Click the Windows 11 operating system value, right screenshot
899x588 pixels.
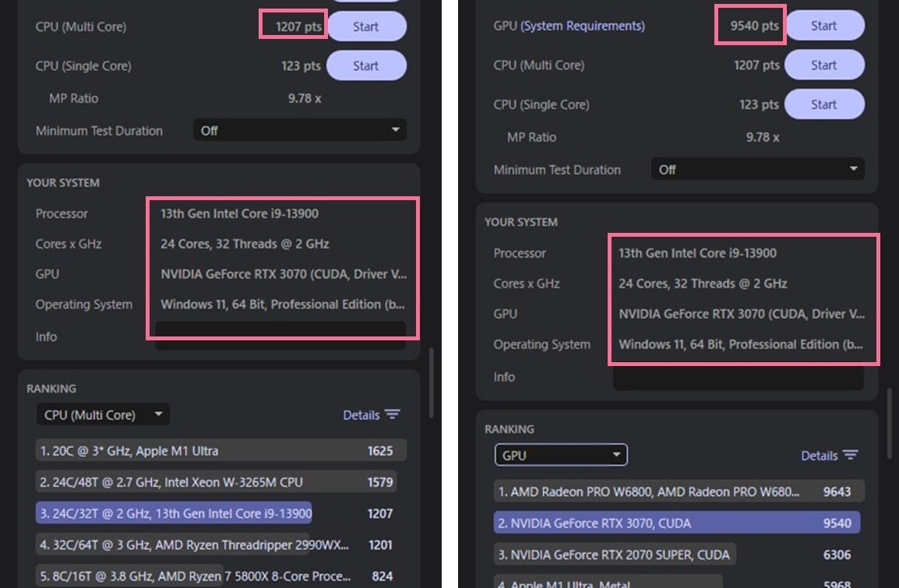click(741, 344)
